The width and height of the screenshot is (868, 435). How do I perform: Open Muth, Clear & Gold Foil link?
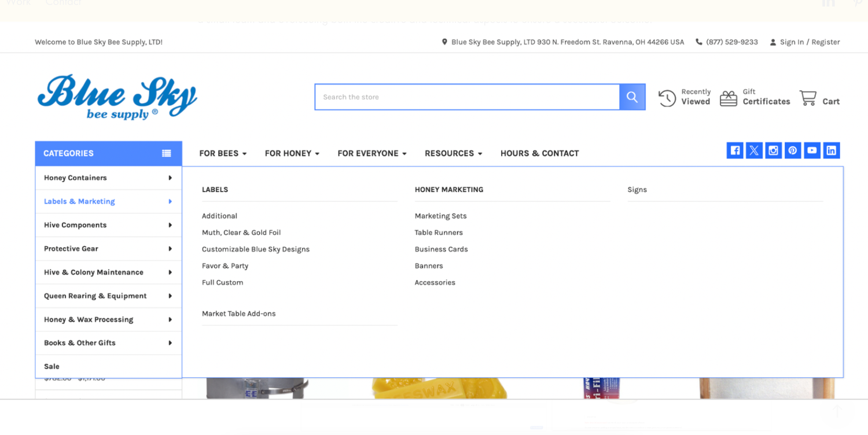[x=241, y=233]
